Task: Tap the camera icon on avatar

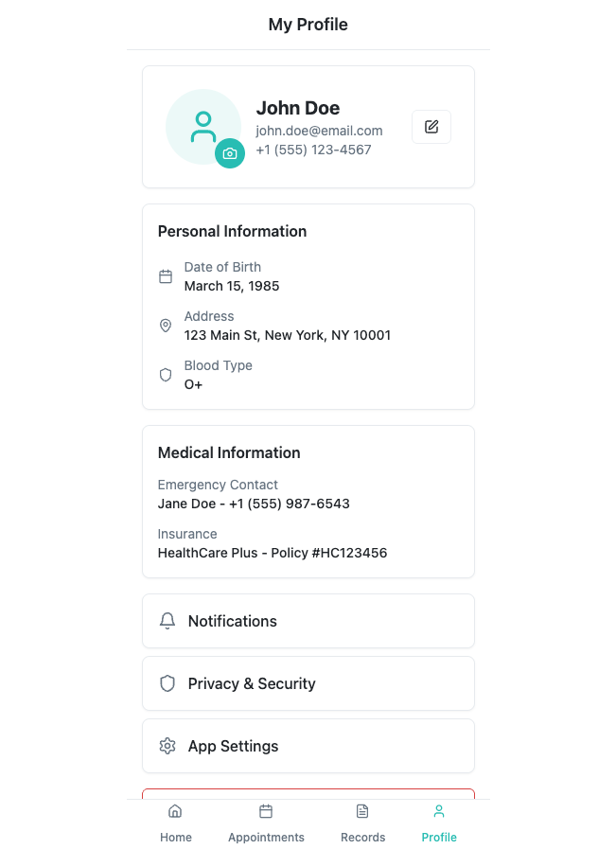Action: tap(230, 153)
